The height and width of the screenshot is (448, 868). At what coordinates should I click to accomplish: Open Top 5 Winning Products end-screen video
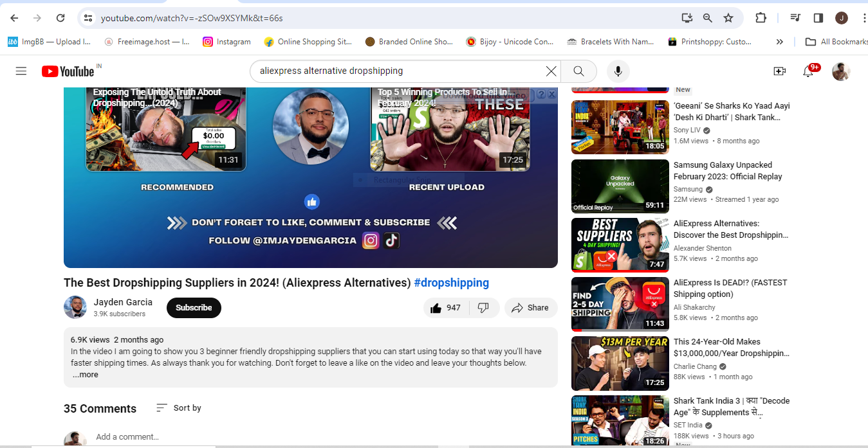(x=450, y=129)
